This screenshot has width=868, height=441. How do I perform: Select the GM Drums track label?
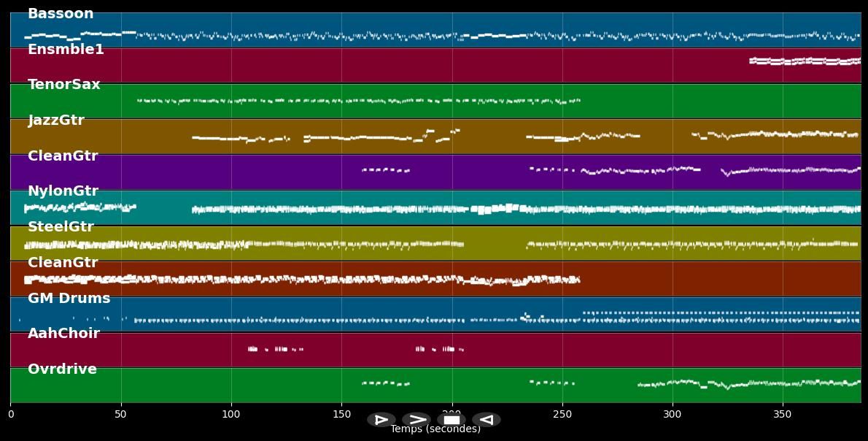pos(69,299)
